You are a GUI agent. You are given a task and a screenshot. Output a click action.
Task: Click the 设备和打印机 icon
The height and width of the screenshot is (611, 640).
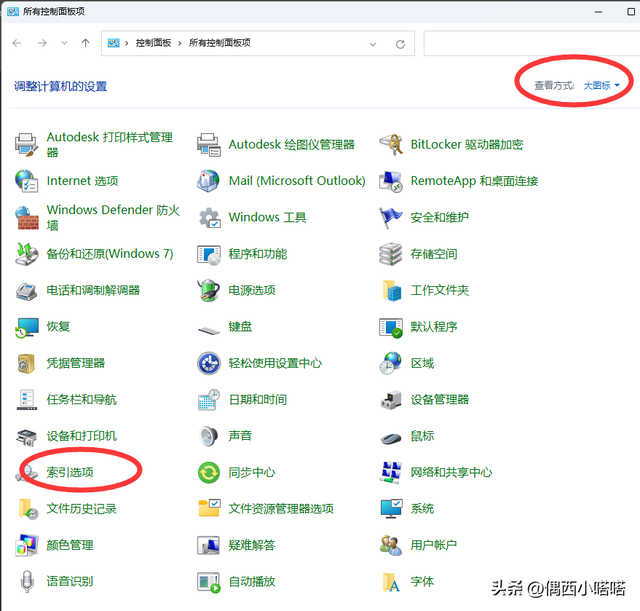(27, 436)
